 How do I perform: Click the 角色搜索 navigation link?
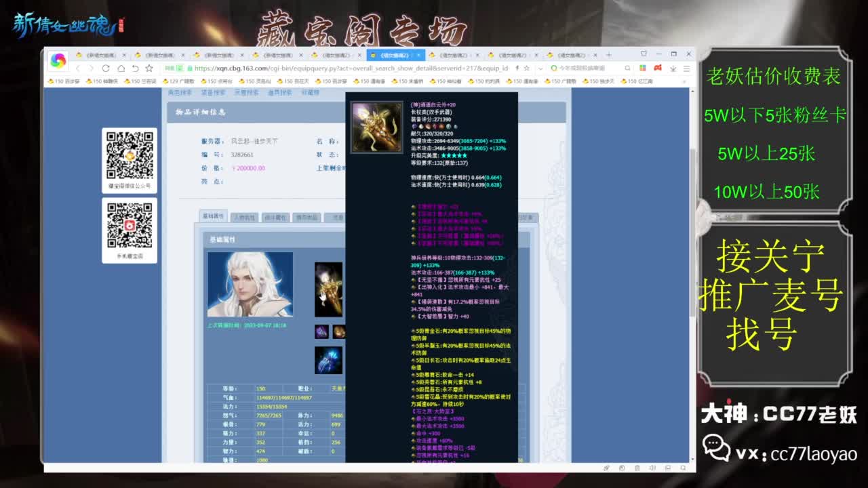(180, 93)
